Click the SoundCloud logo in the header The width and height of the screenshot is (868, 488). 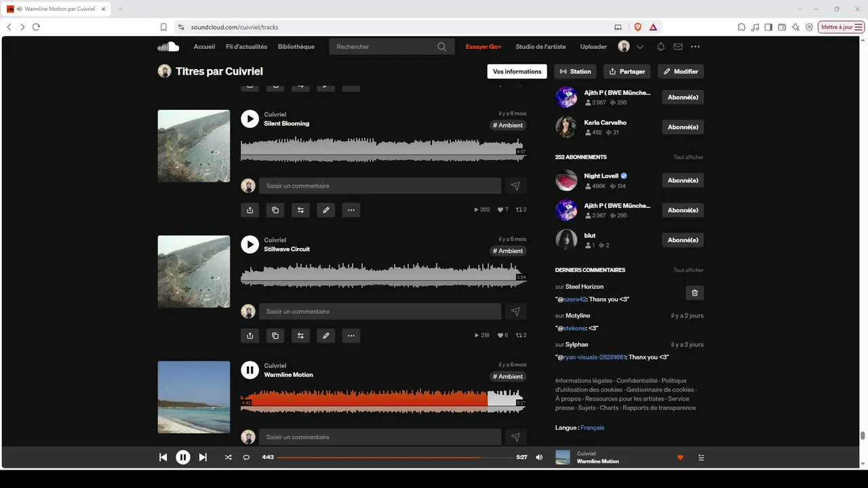(168, 47)
